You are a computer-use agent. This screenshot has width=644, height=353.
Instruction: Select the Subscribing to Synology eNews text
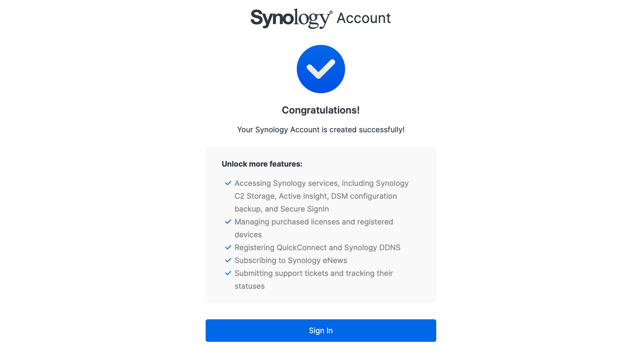click(x=291, y=260)
